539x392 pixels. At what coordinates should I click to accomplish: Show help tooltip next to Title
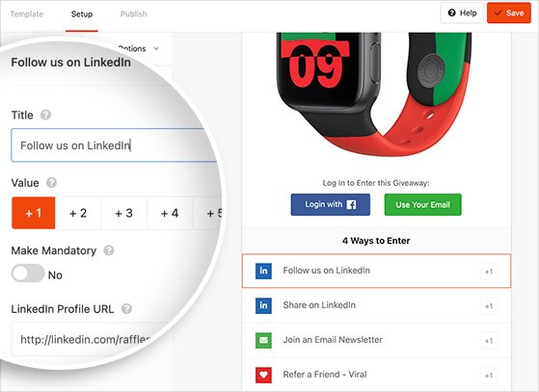click(x=45, y=115)
